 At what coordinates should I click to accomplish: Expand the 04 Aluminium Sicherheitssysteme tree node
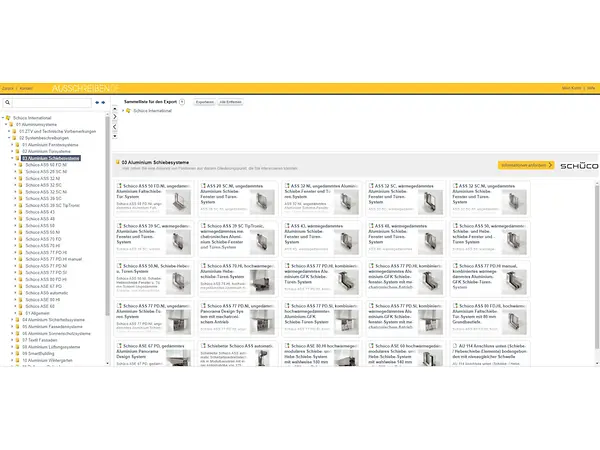[14, 320]
